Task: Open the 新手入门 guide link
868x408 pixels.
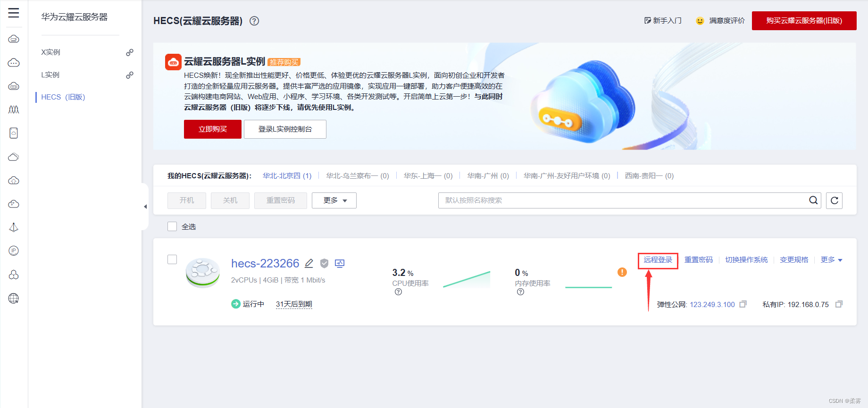Action: click(663, 21)
